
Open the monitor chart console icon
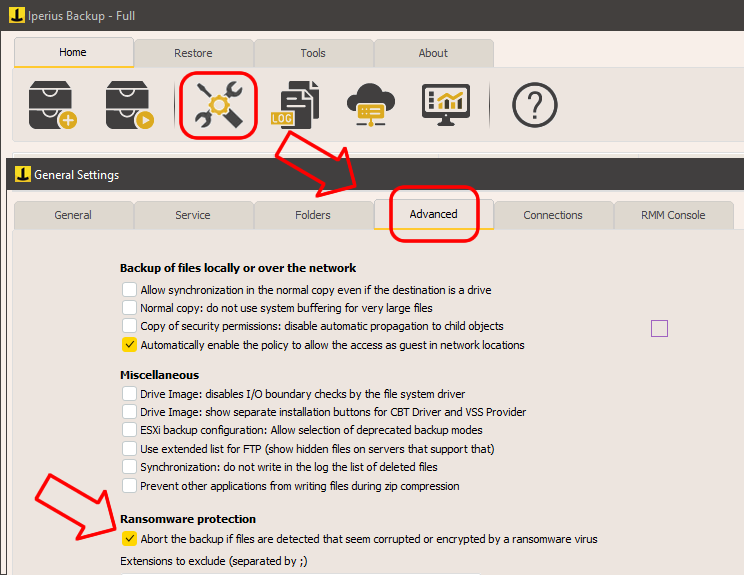pyautogui.click(x=446, y=105)
